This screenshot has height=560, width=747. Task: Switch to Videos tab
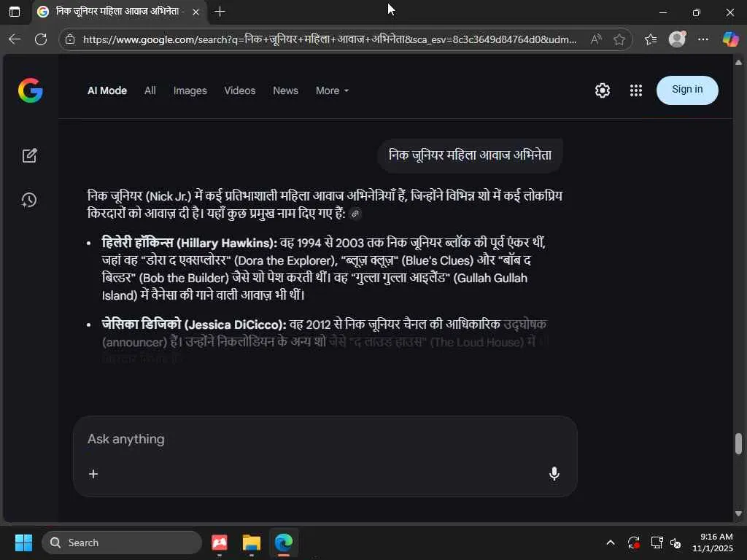[239, 90]
